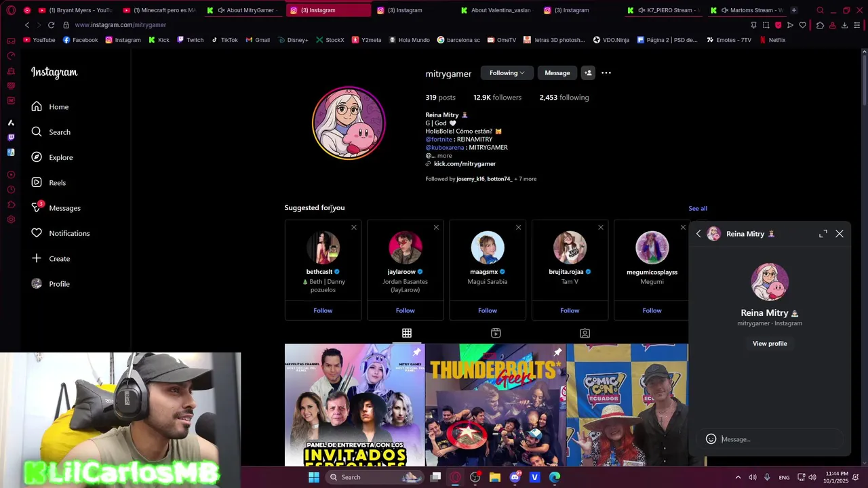Open Kick bookmark
Screen dimensions: 868x488
(158, 40)
